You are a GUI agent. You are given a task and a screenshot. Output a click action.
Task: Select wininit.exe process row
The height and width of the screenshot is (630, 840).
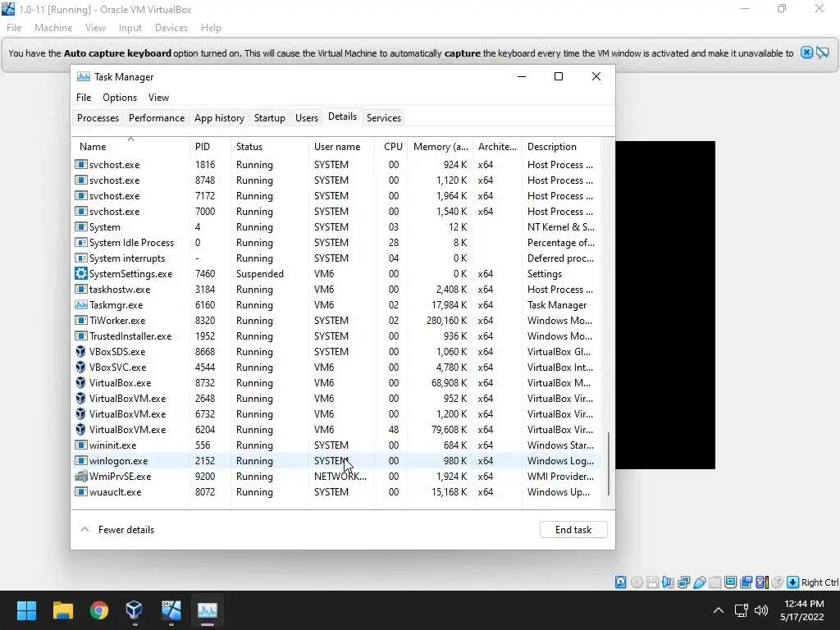(336, 445)
